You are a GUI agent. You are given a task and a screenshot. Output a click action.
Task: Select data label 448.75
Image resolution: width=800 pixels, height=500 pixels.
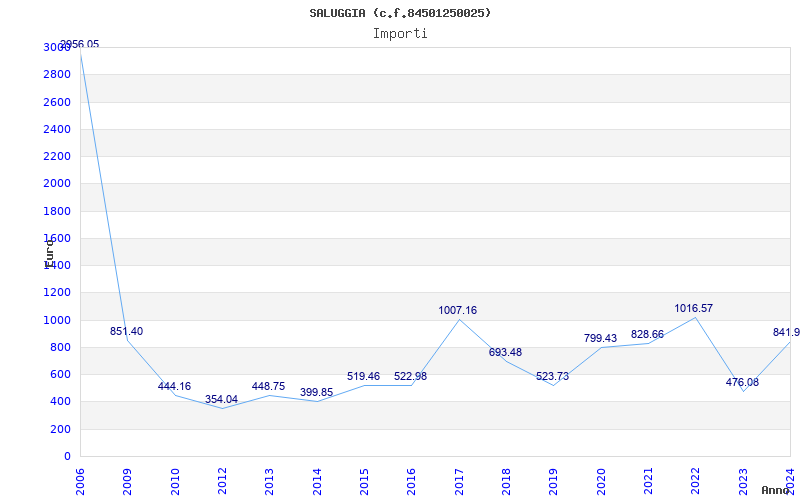pyautogui.click(x=268, y=386)
